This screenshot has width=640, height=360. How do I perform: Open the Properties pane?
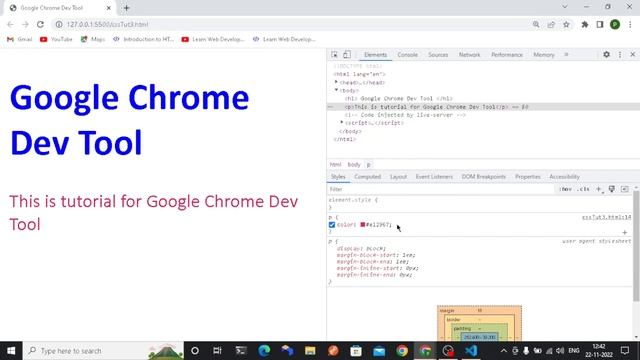pos(527,177)
